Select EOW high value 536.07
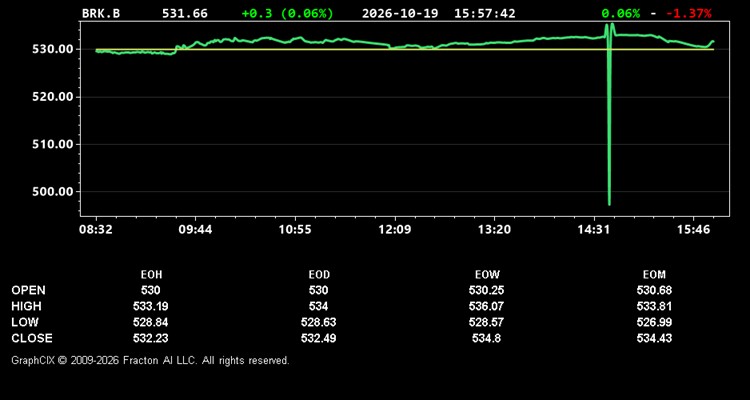Screen dimensions: 750x400 tap(486, 306)
